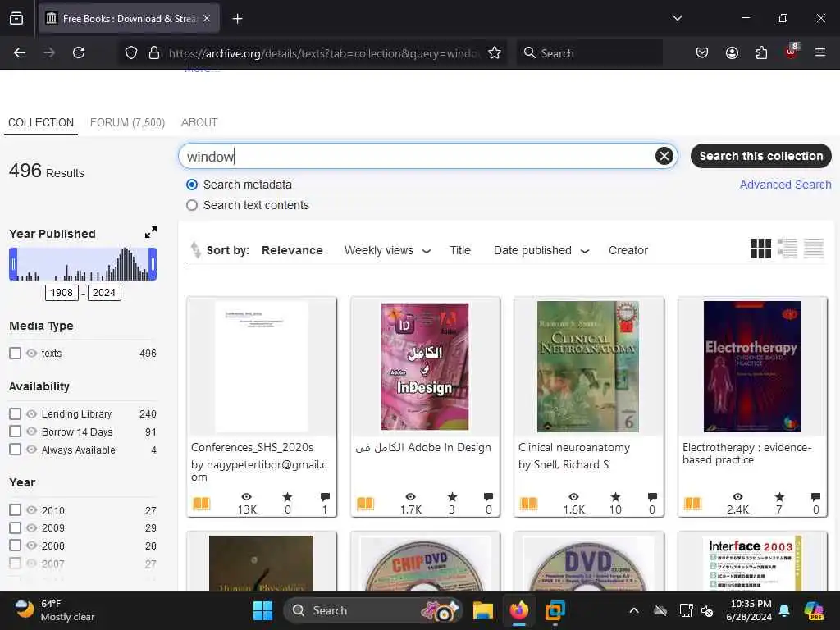The image size is (840, 630).
Task: Check the Lending Library checkbox
Action: coord(15,413)
